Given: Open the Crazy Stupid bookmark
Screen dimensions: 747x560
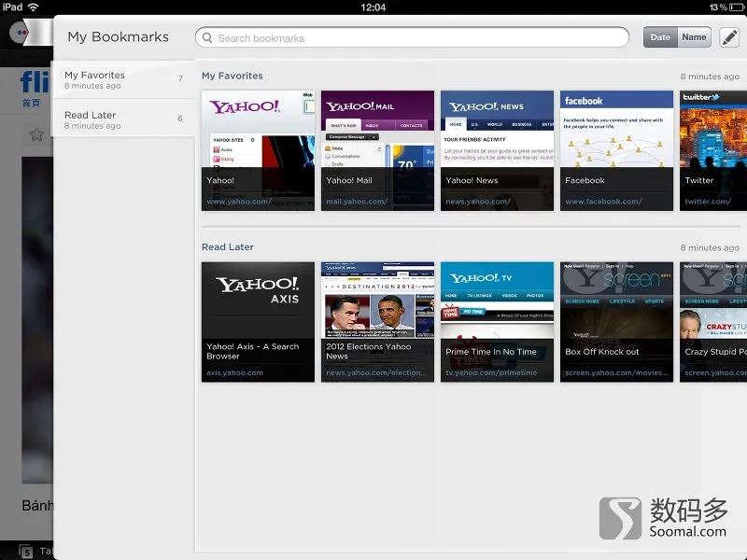Looking at the screenshot, I should pos(713,322).
